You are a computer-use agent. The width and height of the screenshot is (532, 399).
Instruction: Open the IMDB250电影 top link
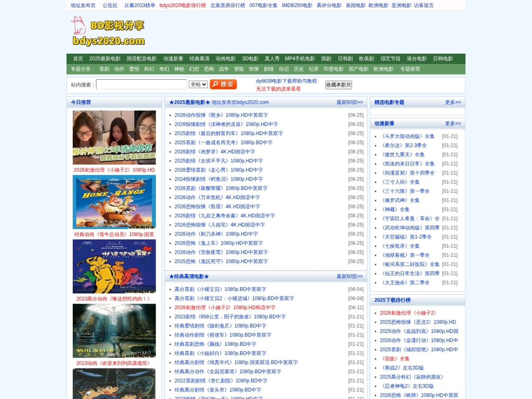coord(297,5)
